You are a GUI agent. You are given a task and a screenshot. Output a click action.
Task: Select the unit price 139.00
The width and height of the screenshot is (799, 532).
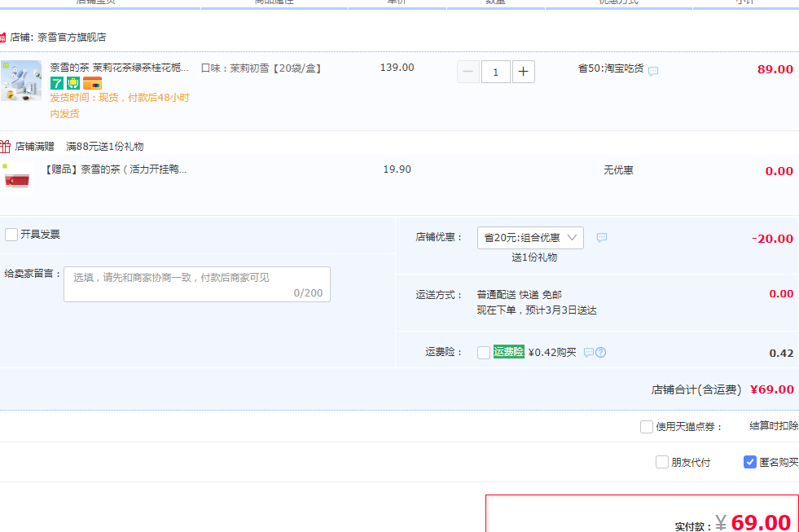397,68
